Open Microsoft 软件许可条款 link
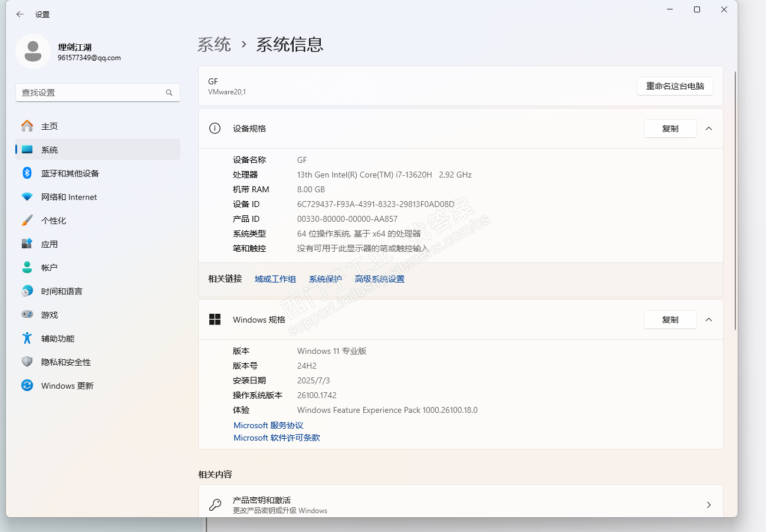The width and height of the screenshot is (766, 532). click(x=277, y=438)
